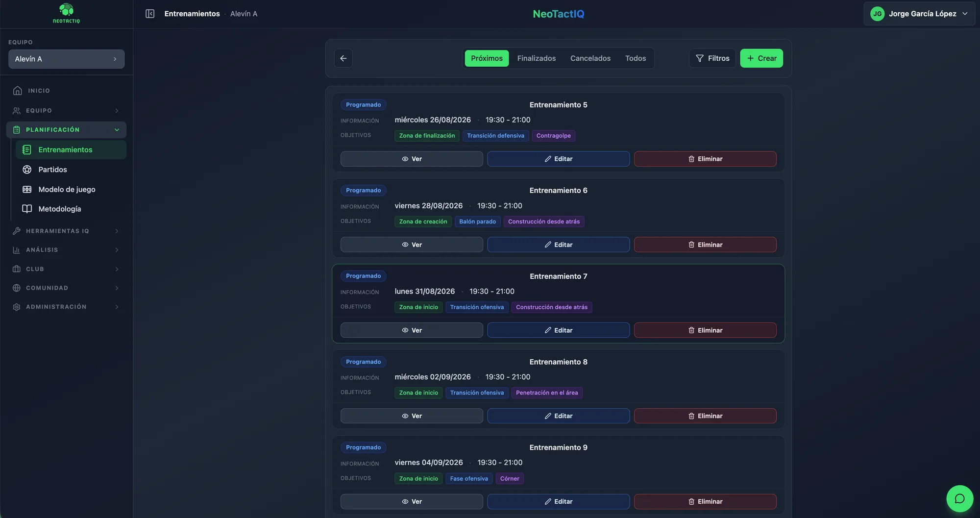Expand the Herramientas IQ chevron
Screen dimensions: 980x518
pos(117,231)
